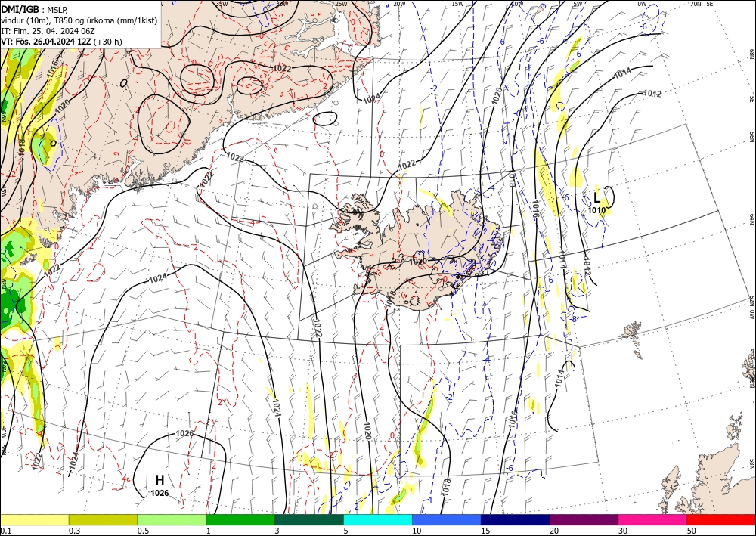Click the '15W' longitude label at top
The width and height of the screenshot is (756, 536).
[x=457, y=4]
